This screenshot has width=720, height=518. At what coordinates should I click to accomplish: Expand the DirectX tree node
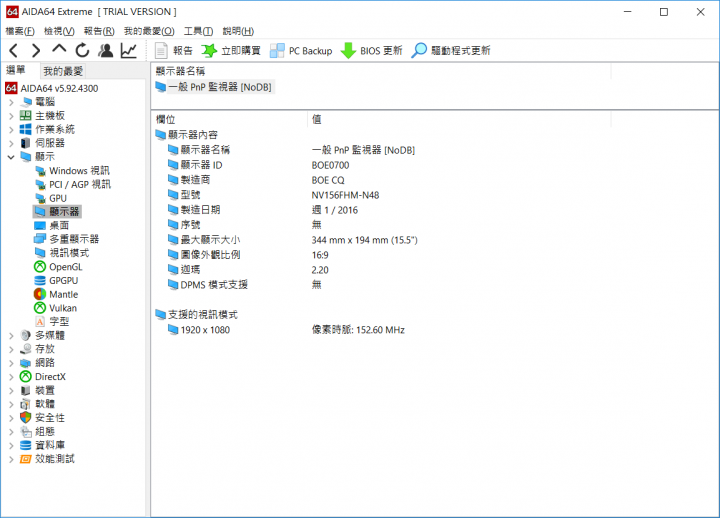11,377
